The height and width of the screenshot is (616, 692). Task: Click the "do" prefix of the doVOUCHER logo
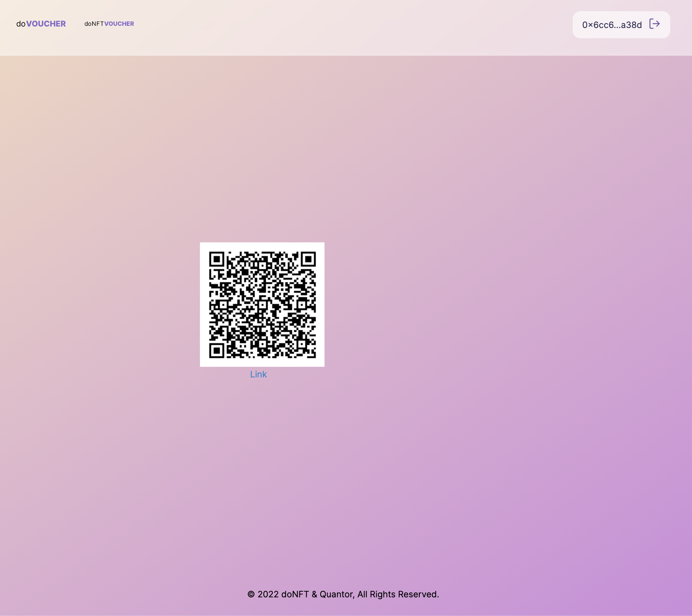coord(21,24)
